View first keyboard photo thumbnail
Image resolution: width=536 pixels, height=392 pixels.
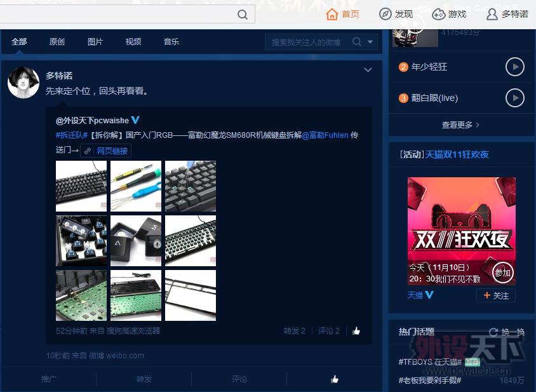tap(81, 186)
